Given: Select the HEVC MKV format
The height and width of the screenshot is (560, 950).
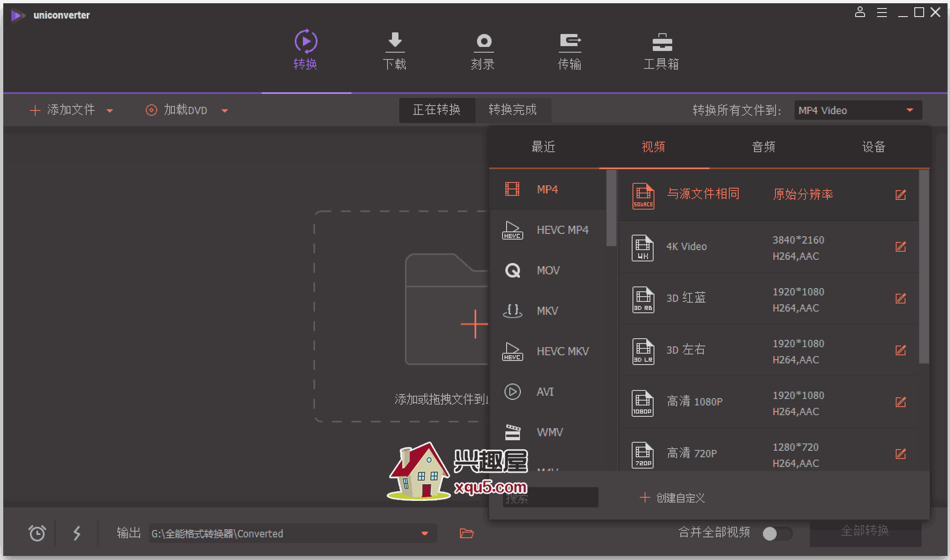Looking at the screenshot, I should [547, 351].
